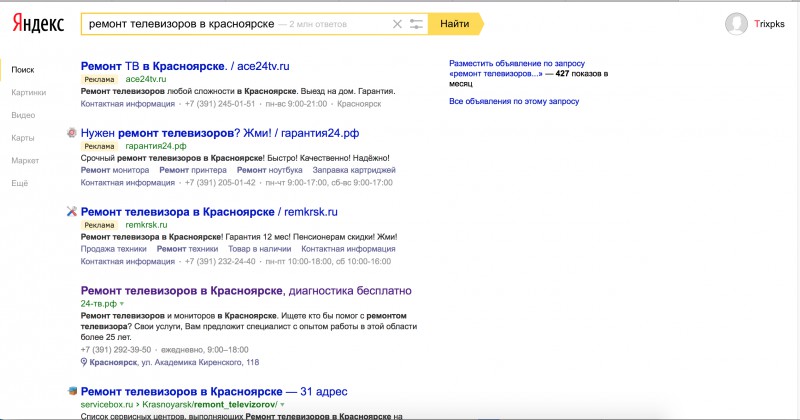This screenshot has width=800, height=420.
Task: Click phone number +7 (391) 245-01-51
Action: 220,104
